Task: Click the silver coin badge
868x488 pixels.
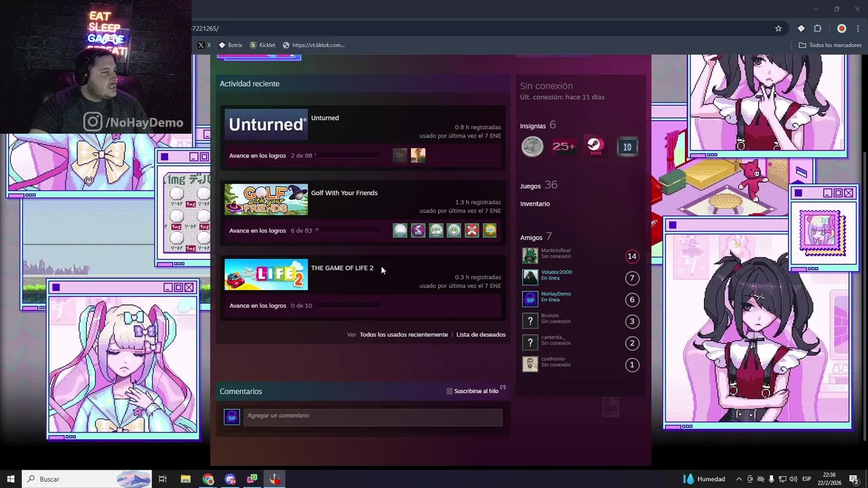Action: [x=532, y=146]
